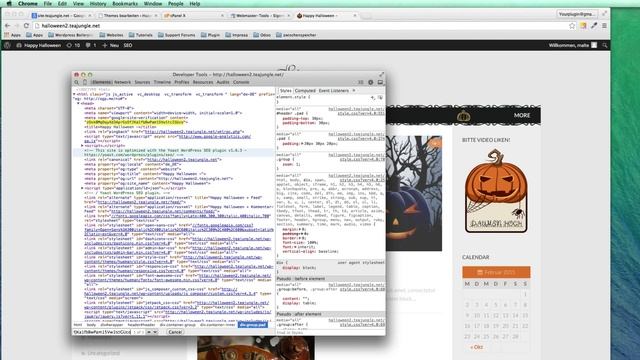Show the DevTools console drawer icon

coord(360,82)
